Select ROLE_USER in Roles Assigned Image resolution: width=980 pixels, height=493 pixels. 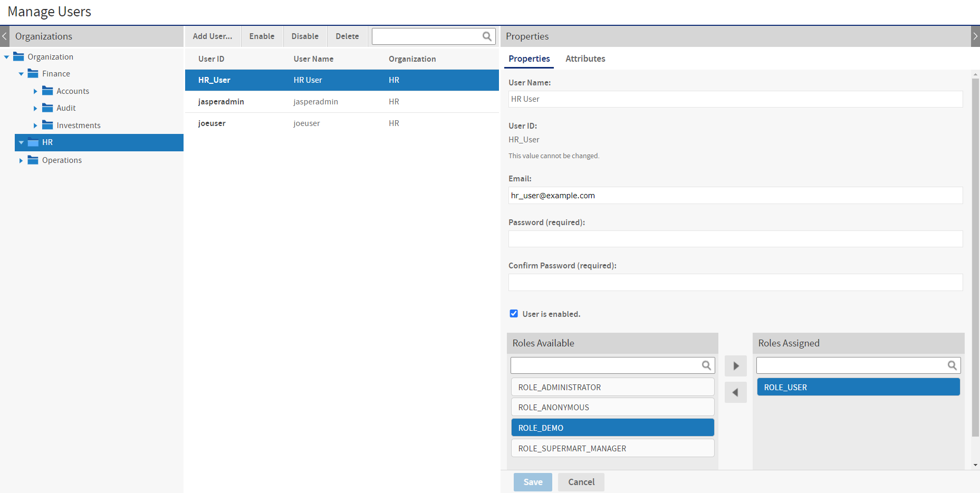(x=858, y=387)
